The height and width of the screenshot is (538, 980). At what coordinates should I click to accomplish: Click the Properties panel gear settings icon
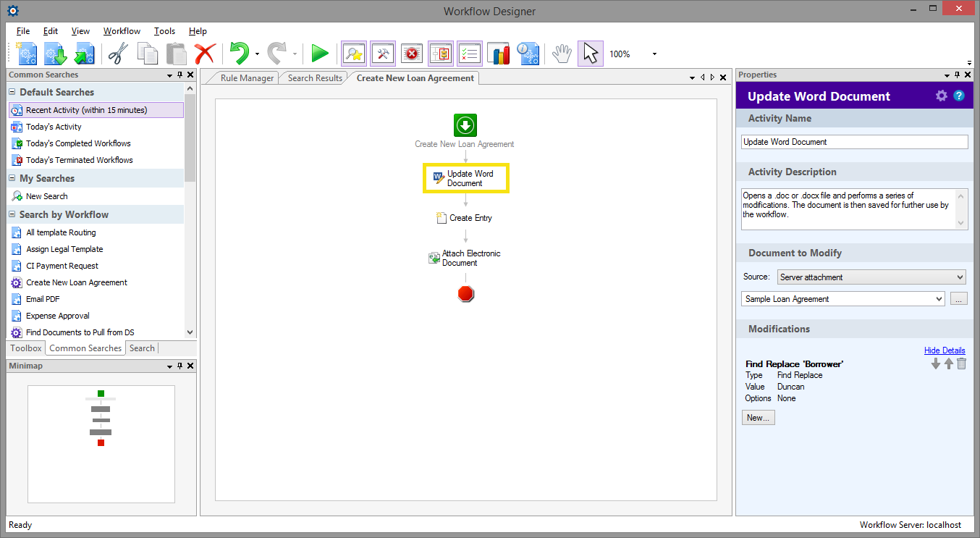pos(941,96)
